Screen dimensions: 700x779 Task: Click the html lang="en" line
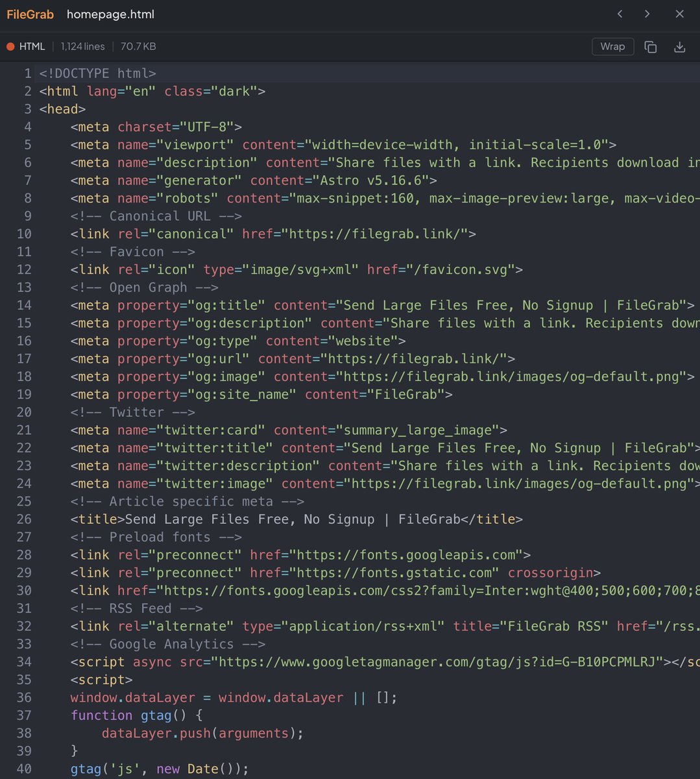pos(152,92)
